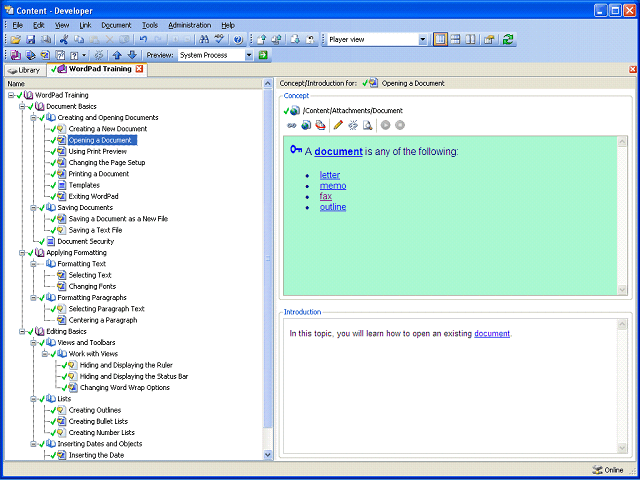Open the Preview System Process dropdown
Viewport: 640px width, 480px height.
pyautogui.click(x=249, y=55)
